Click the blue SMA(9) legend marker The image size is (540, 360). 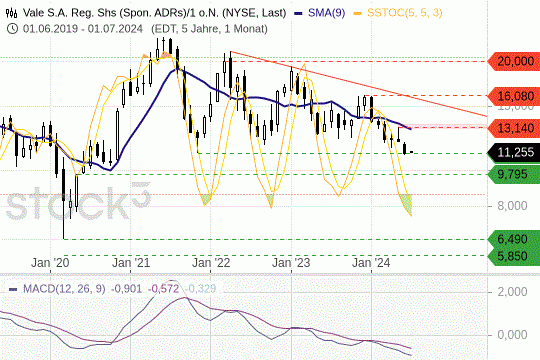tap(298, 14)
